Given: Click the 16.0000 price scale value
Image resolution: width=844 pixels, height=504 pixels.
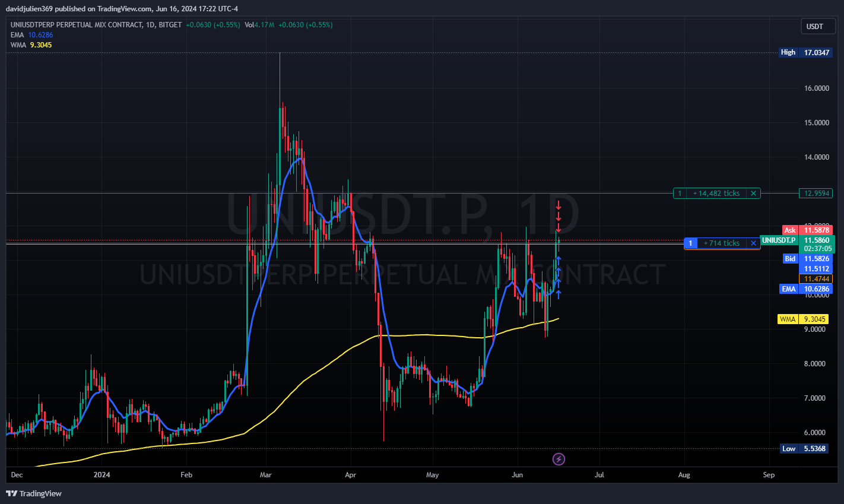Looking at the screenshot, I should click(x=816, y=88).
